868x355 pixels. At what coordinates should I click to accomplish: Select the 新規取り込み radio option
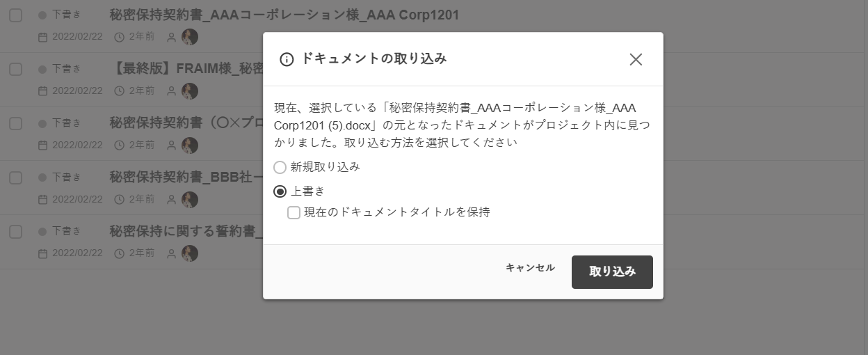(280, 167)
